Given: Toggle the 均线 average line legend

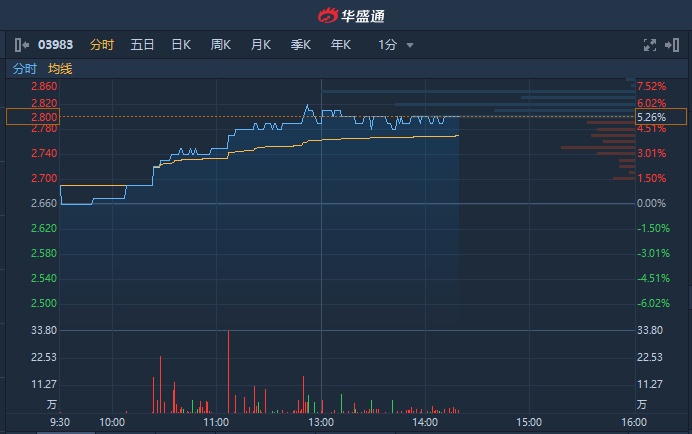Looking at the screenshot, I should tap(60, 69).
